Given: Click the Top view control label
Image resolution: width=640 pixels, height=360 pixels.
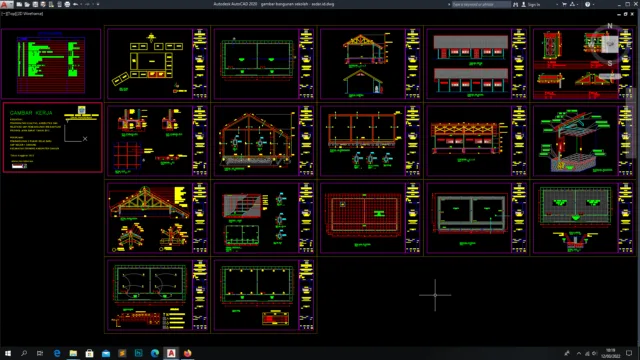Looking at the screenshot, I should point(11,13).
